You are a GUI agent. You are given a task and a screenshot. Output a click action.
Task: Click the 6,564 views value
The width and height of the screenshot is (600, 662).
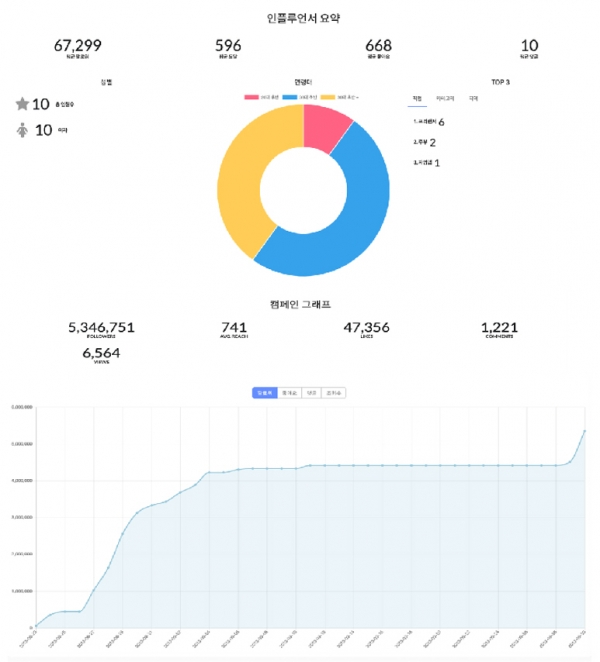tap(101, 353)
